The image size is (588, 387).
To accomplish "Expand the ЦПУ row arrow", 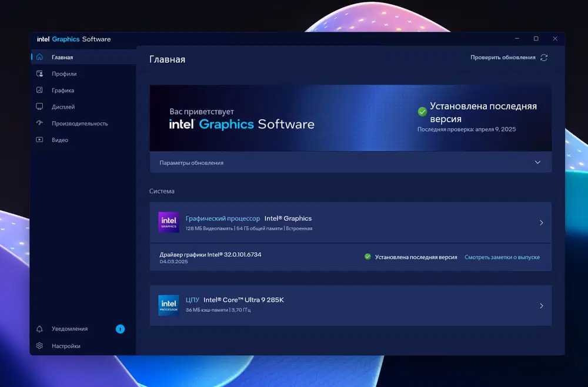I will pyautogui.click(x=541, y=306).
